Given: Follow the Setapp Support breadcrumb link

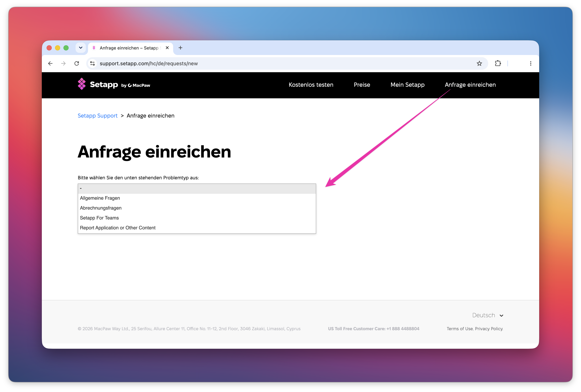Looking at the screenshot, I should coord(98,116).
